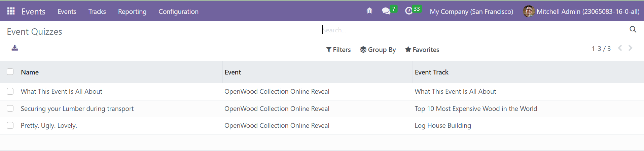Open the conversations chat icon

click(x=386, y=11)
